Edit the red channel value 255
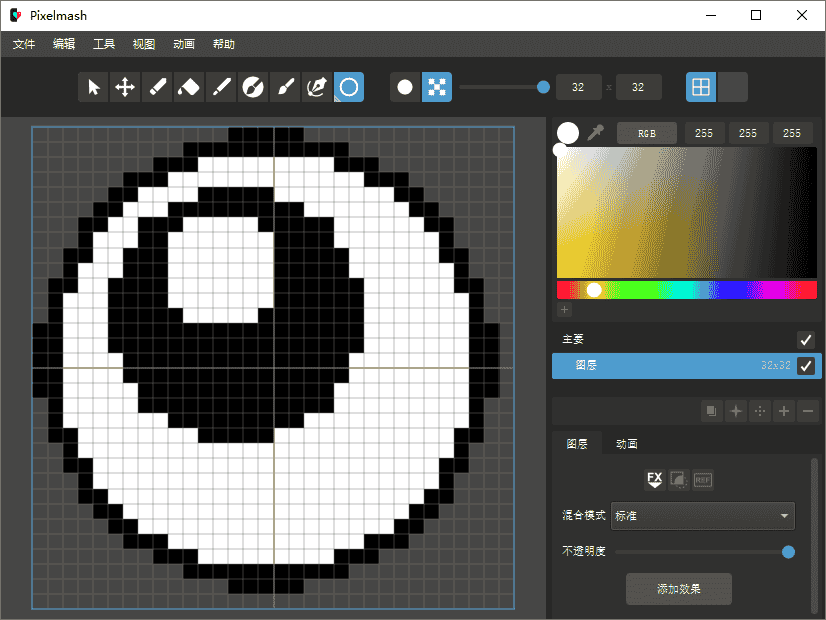The width and height of the screenshot is (826, 620). (704, 133)
